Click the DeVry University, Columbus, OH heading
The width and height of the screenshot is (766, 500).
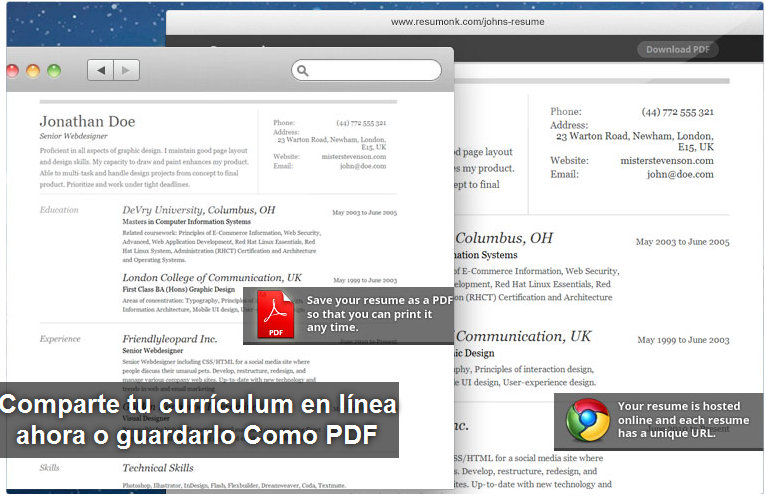tap(198, 210)
